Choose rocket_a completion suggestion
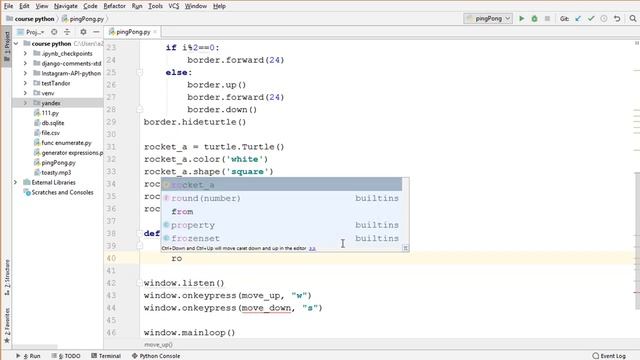The width and height of the screenshot is (640, 360). tap(282, 184)
